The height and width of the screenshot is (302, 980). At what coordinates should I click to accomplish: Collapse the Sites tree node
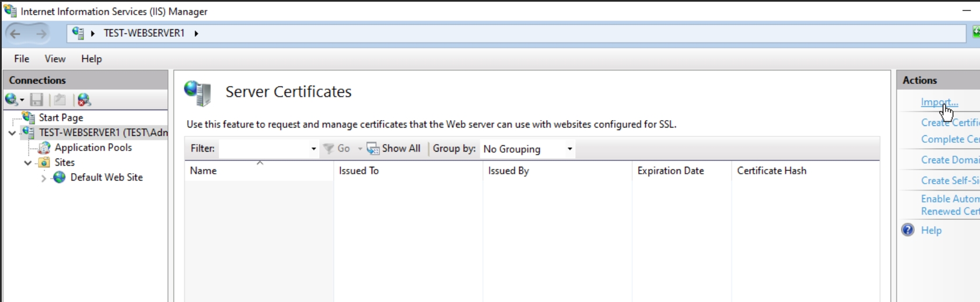[x=28, y=163]
